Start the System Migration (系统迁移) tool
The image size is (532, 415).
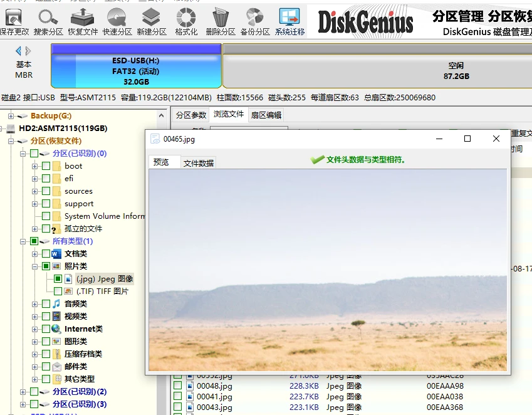point(289,22)
